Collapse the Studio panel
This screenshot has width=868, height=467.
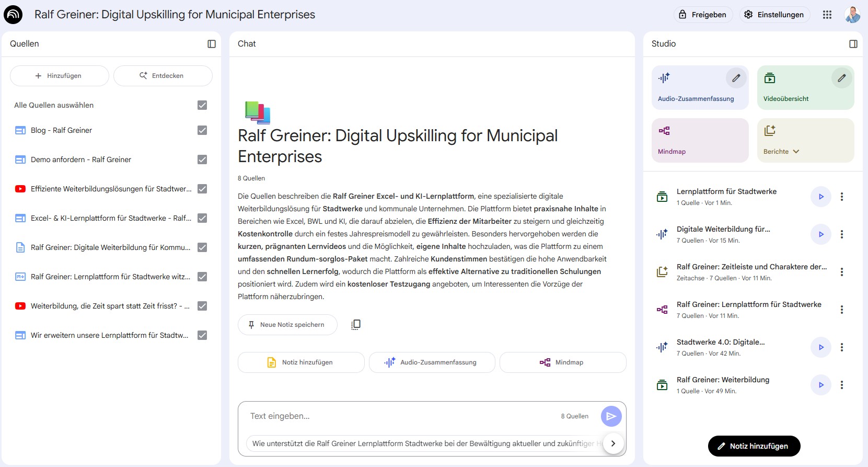pyautogui.click(x=853, y=44)
